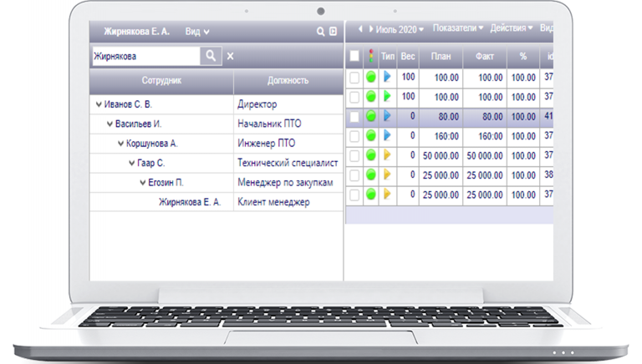Screen dimensions: 642x364
Task: Collapse the Иванов С. В. tree node
Action: pos(99,104)
